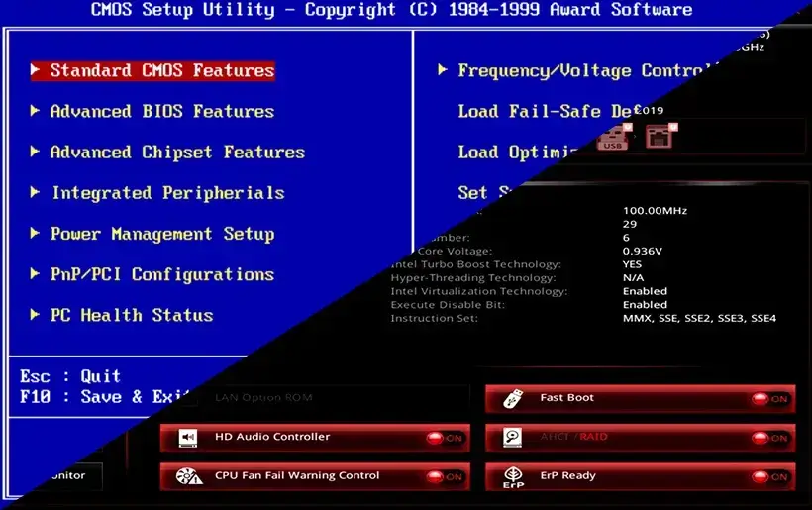This screenshot has width=812, height=510.
Task: Click the ErP Ready button
Action: [640, 477]
